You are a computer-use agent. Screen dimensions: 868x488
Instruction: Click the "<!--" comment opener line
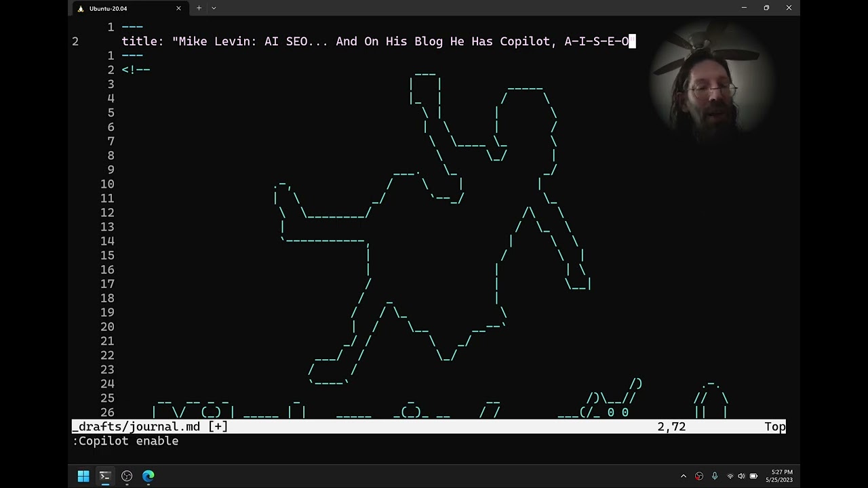[136, 70]
